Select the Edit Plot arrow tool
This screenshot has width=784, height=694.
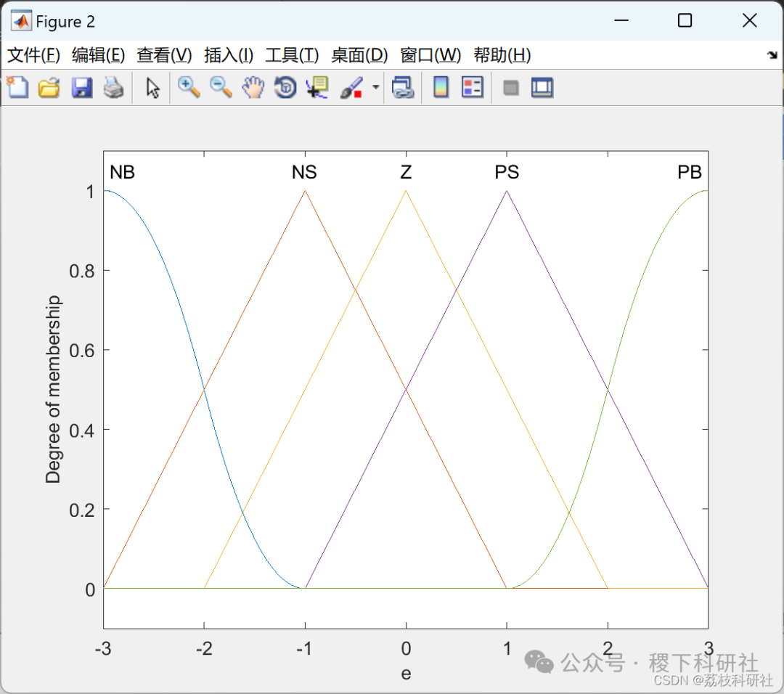[x=152, y=88]
